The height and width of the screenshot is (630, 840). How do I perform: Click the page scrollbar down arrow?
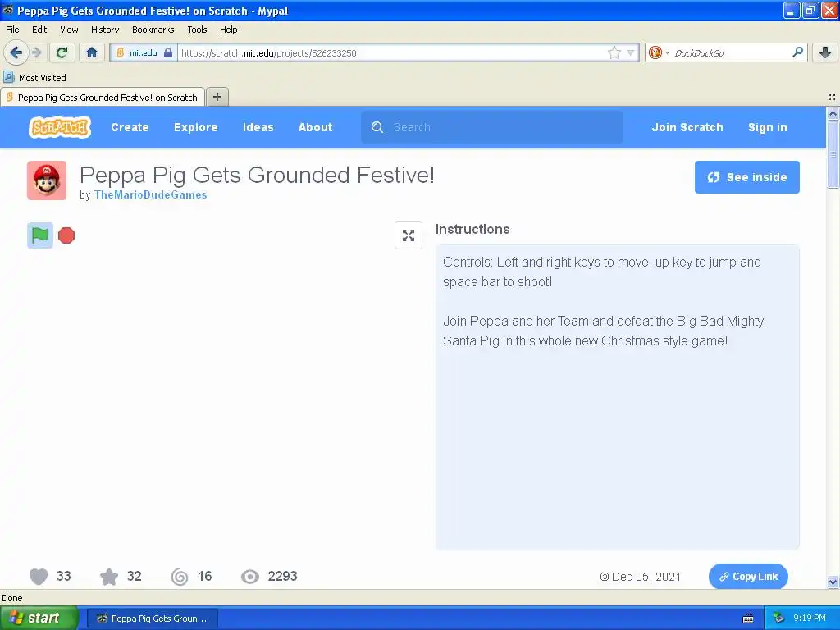coord(833,582)
